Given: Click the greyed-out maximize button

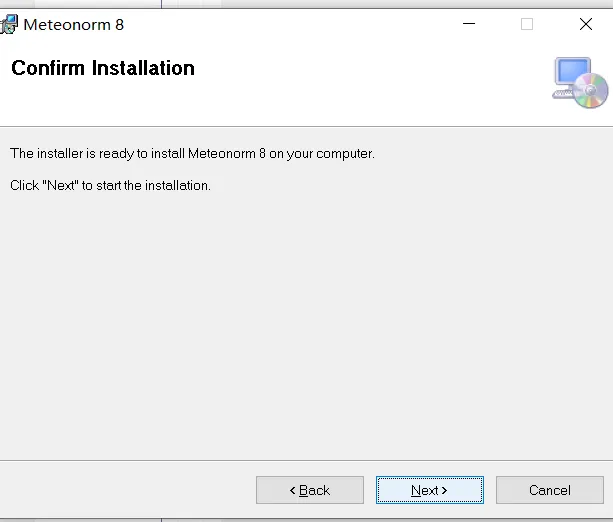Looking at the screenshot, I should [527, 24].
